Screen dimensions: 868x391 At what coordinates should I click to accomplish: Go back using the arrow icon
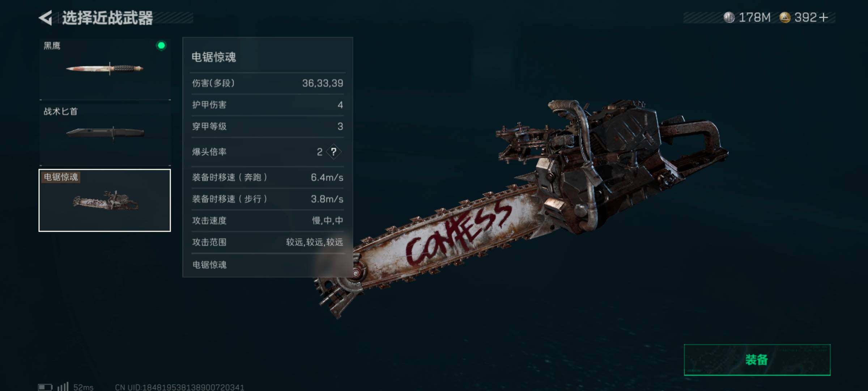(46, 18)
